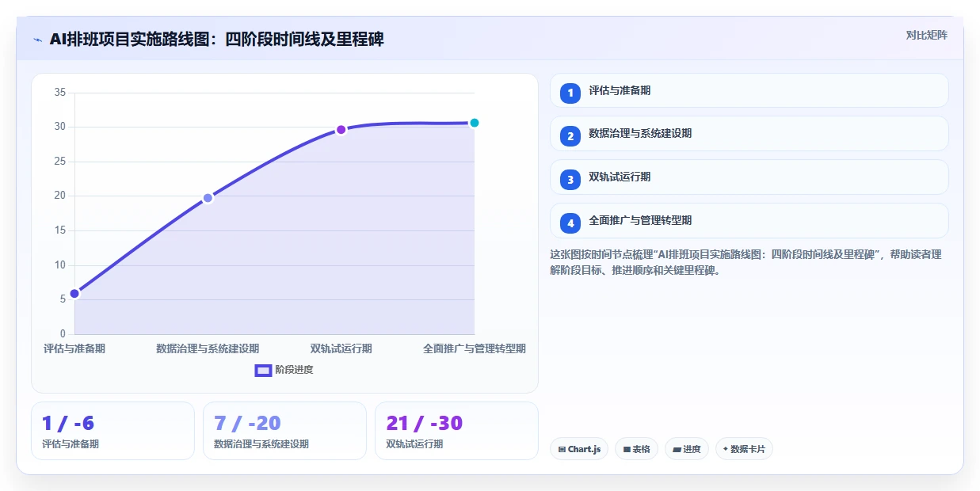Click step number 2 badge
This screenshot has height=491, width=980.
[570, 136]
